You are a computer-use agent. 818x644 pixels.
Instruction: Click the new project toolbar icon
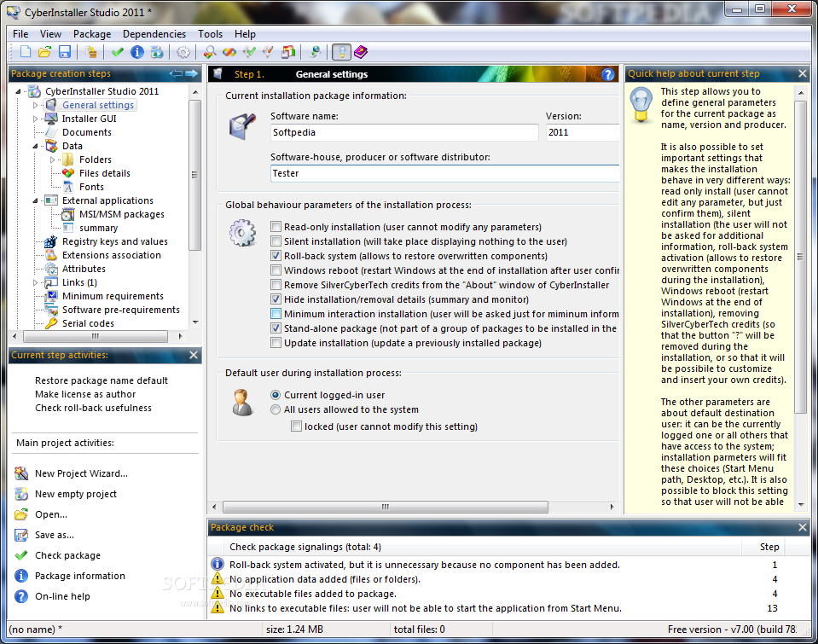pyautogui.click(x=26, y=52)
